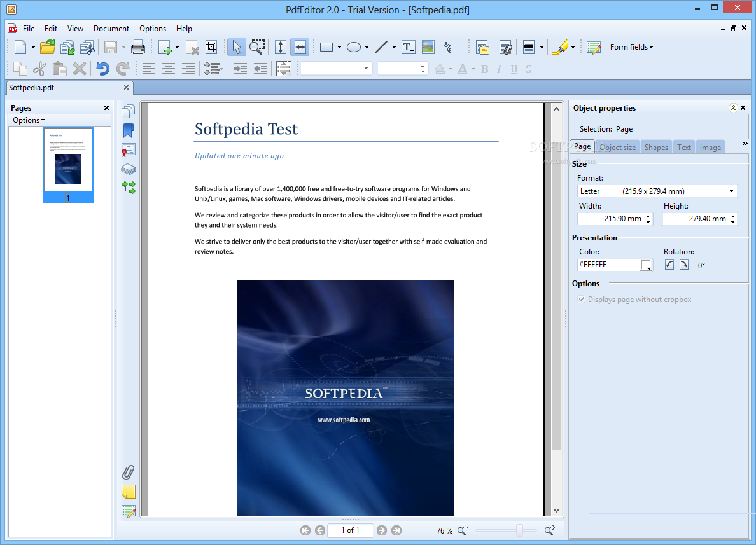
Task: Open the Form fields dropdown
Action: pyautogui.click(x=631, y=47)
